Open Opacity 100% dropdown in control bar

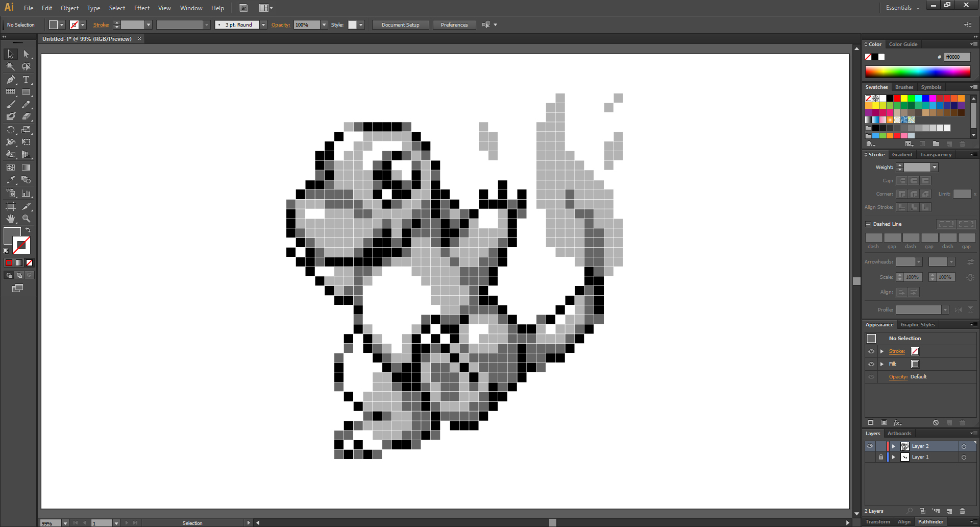[324, 25]
